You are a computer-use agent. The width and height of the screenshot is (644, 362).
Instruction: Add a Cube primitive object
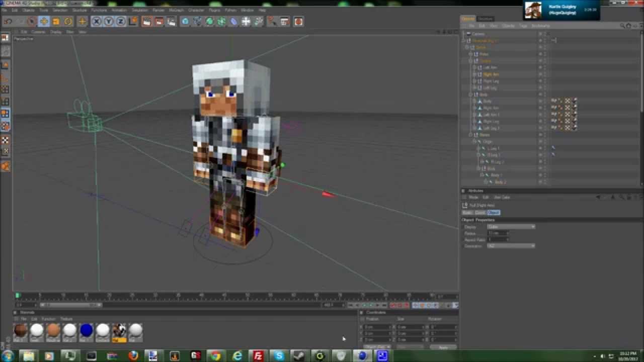tap(185, 22)
